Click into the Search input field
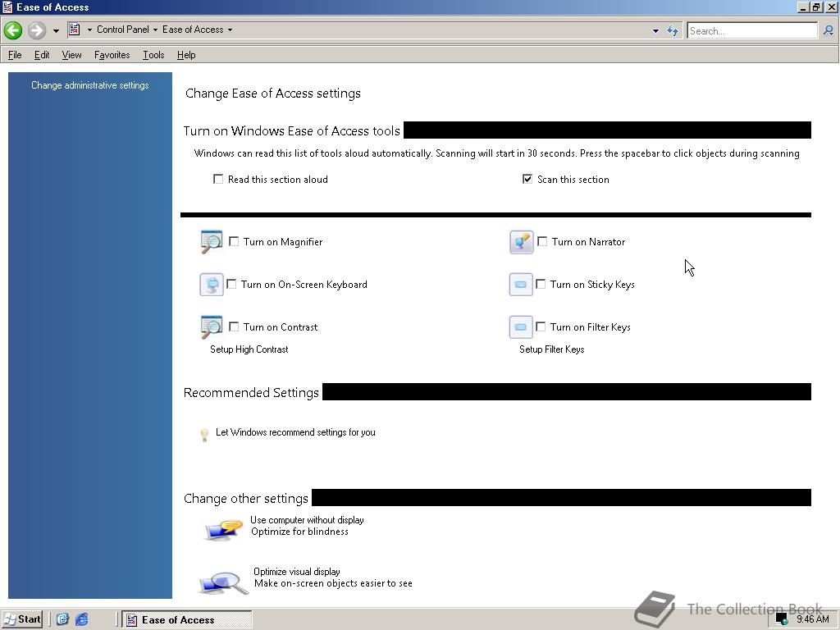The width and height of the screenshot is (840, 630). 752,30
